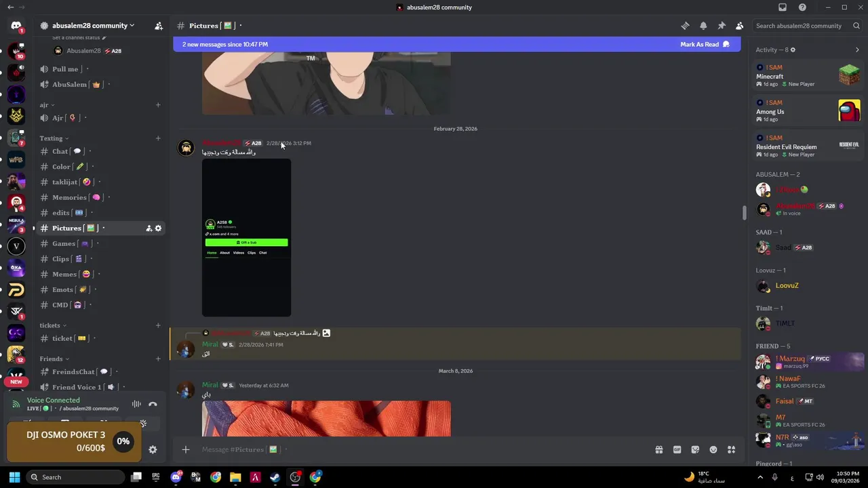Click the NEW unread mentions indicator
The height and width of the screenshot is (488, 868).
point(16,382)
